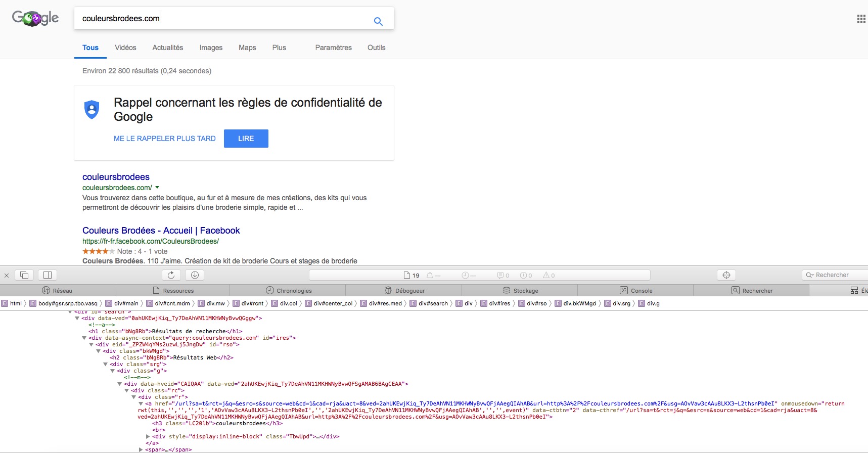The image size is (868, 453).
Task: Open Paramètres menu
Action: coord(333,48)
